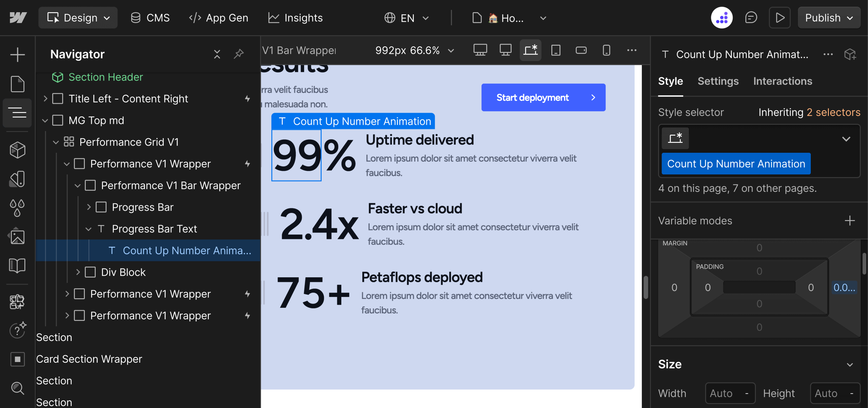Open the Variables panel icon

pyautogui.click(x=17, y=179)
